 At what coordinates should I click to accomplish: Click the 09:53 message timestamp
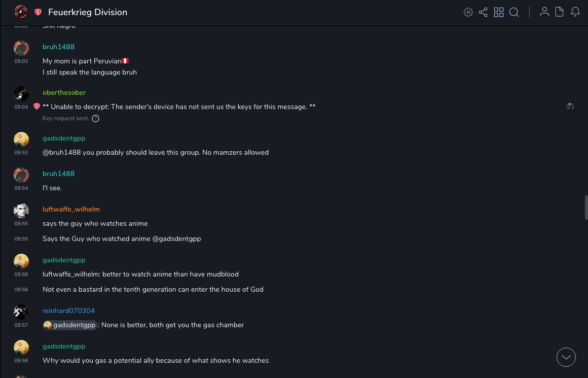coord(21,153)
